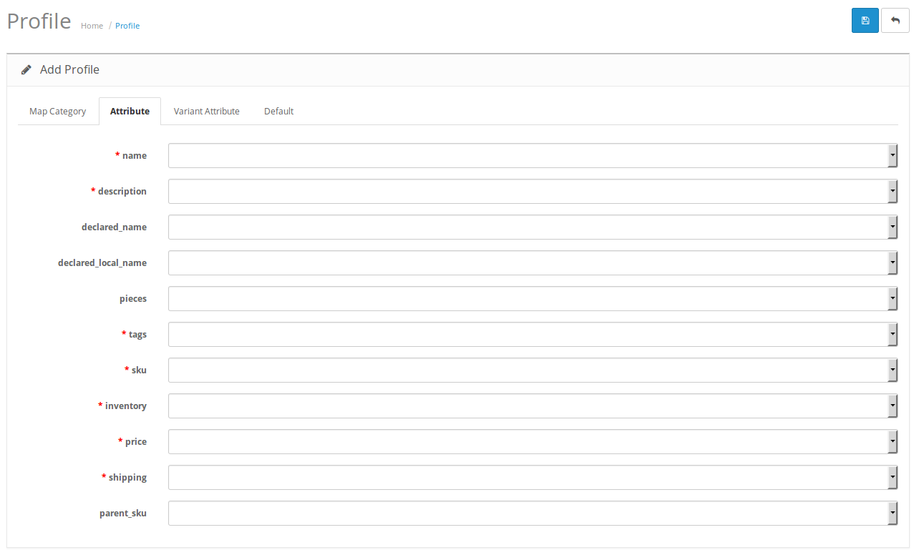Image resolution: width=924 pixels, height=560 pixels.
Task: Expand the shipping dropdown
Action: coord(532,477)
